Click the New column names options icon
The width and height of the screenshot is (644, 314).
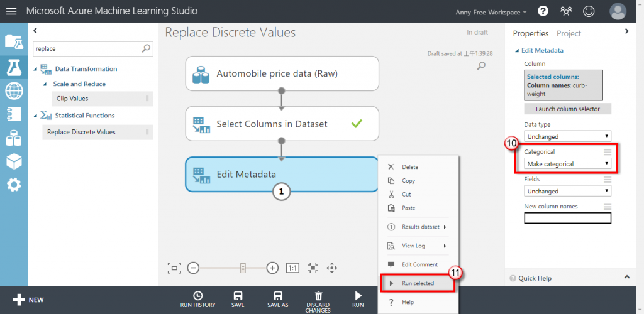[607, 207]
